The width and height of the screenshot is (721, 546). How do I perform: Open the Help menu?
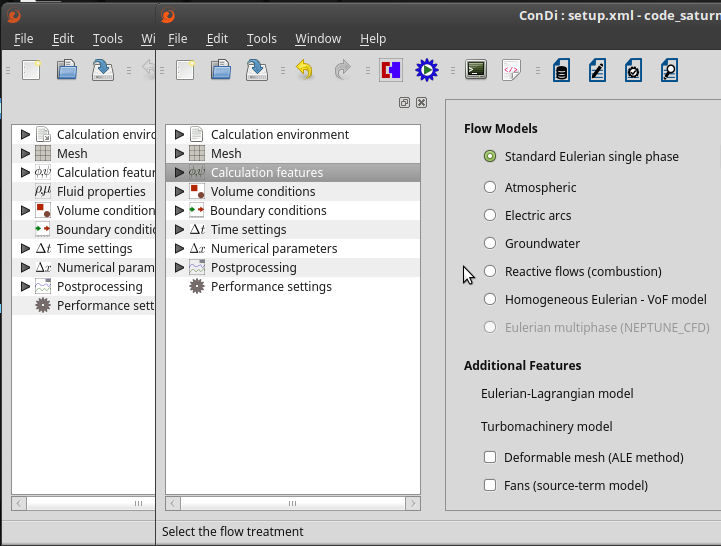click(372, 39)
